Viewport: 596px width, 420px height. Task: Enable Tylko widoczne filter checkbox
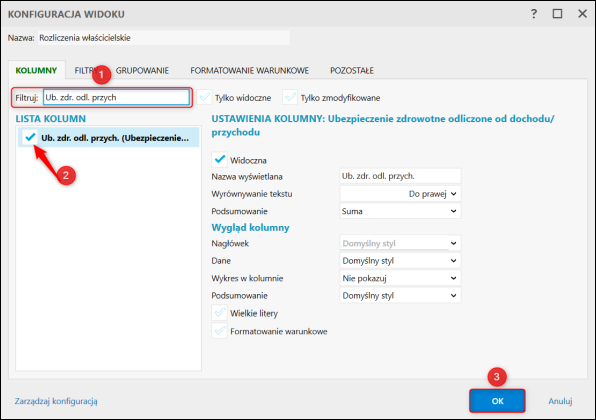pyautogui.click(x=204, y=97)
